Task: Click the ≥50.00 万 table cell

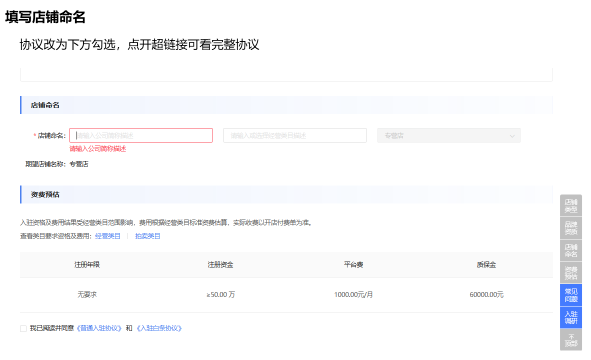Action: coord(220,294)
